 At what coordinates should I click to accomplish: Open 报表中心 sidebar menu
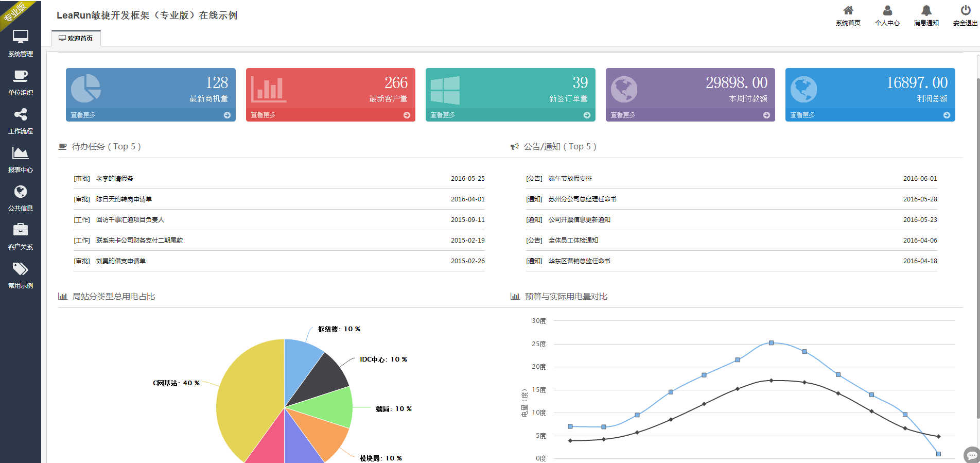21,160
